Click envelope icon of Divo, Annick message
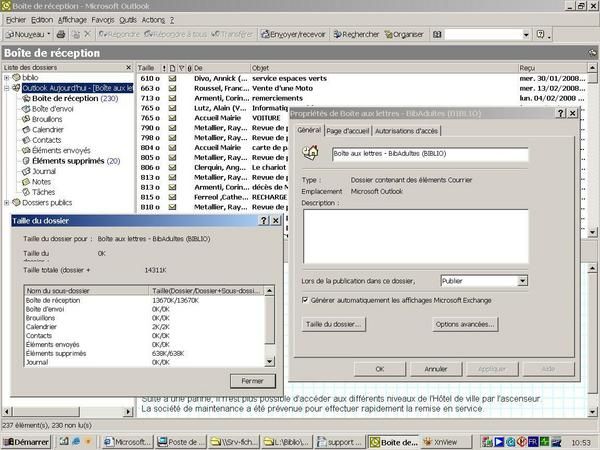The image size is (600, 450). point(173,78)
